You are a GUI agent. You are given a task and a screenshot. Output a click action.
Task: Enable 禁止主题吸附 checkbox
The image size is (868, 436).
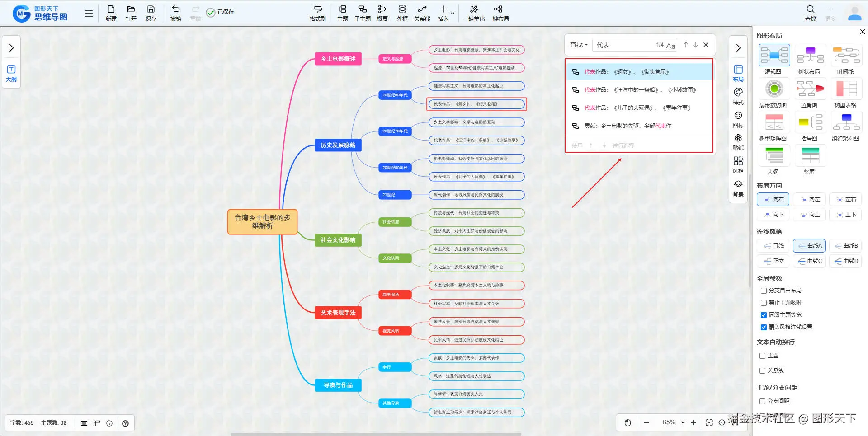coord(764,303)
